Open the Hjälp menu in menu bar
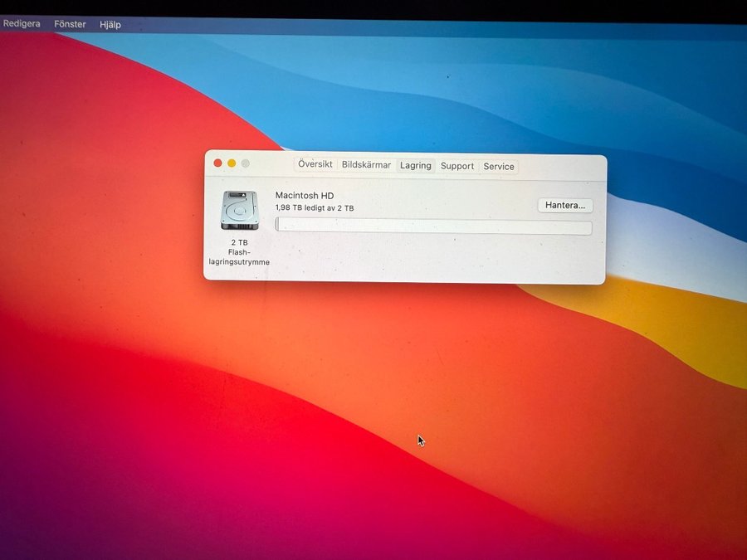This screenshot has width=747, height=560. tap(110, 25)
